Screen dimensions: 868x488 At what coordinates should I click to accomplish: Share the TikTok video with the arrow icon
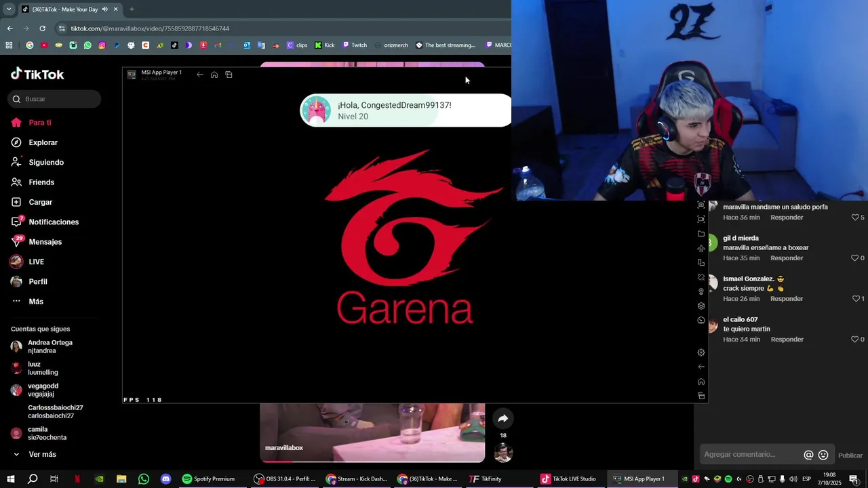click(502, 418)
